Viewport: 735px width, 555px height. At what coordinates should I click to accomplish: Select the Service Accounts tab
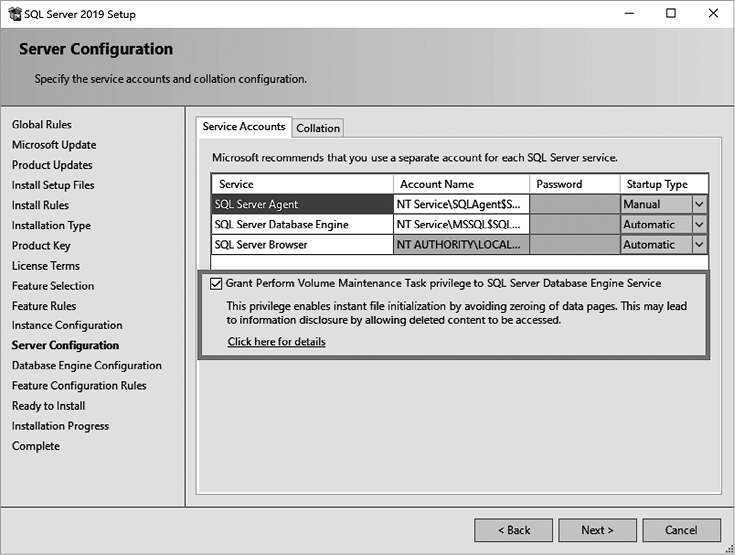[243, 127]
